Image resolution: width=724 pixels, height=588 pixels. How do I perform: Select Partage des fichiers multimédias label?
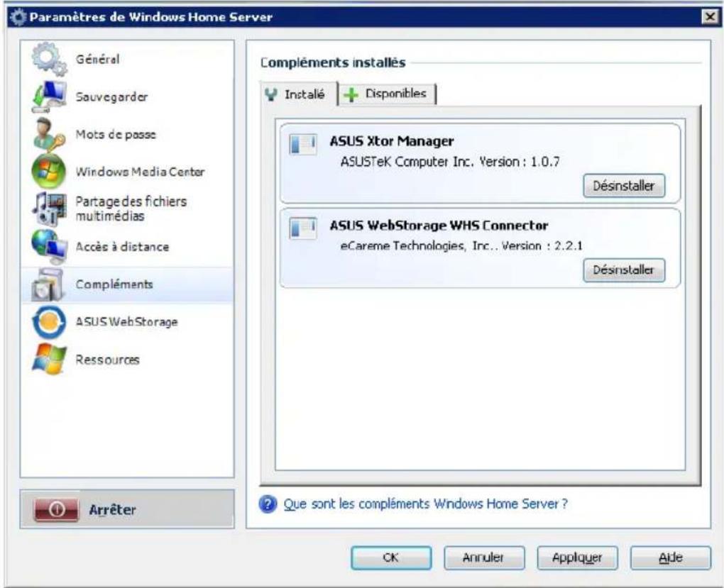131,209
